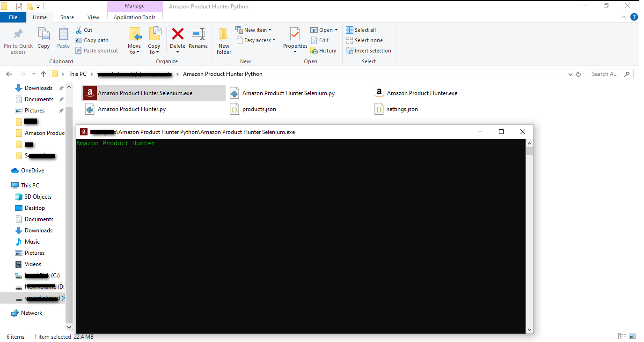Open the Easy access dropdown

[x=255, y=40]
